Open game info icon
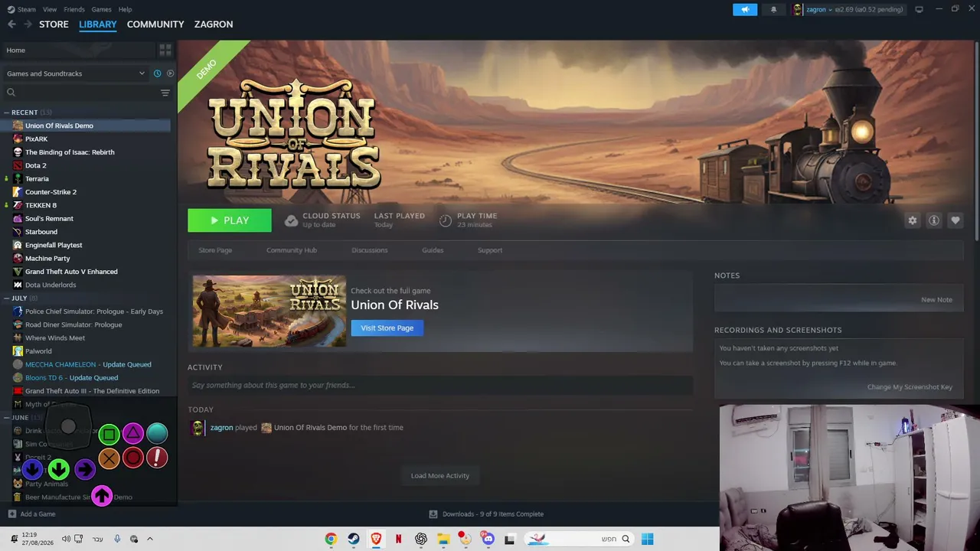Image resolution: width=980 pixels, height=551 pixels. pos(933,220)
